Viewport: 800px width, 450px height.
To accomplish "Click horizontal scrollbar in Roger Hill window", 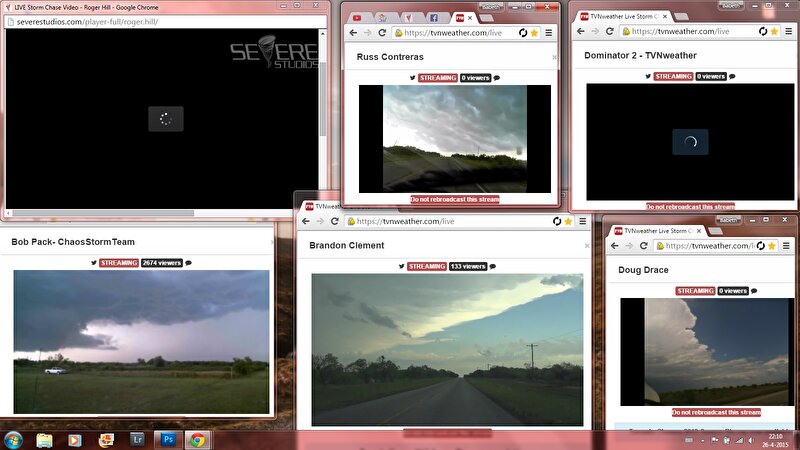I will click(103, 213).
